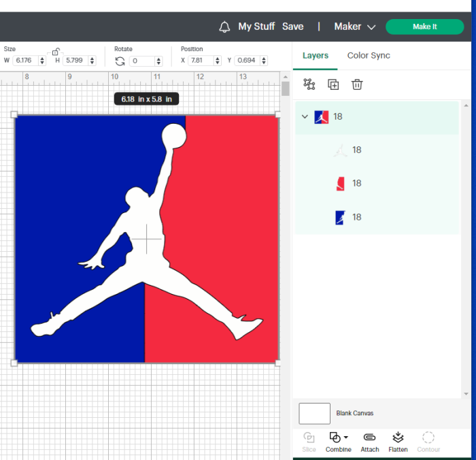
Task: Click the bottom-left selection handle
Action: pyautogui.click(x=14, y=363)
